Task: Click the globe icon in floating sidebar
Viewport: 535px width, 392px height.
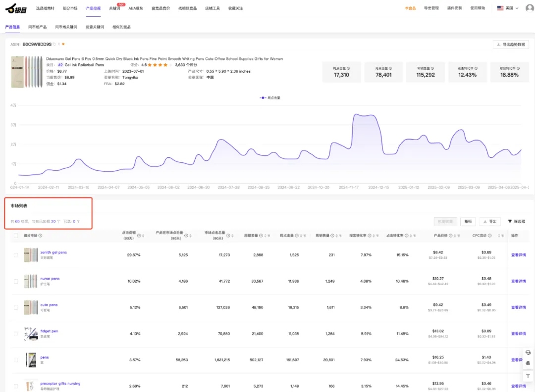Action: tap(528, 363)
